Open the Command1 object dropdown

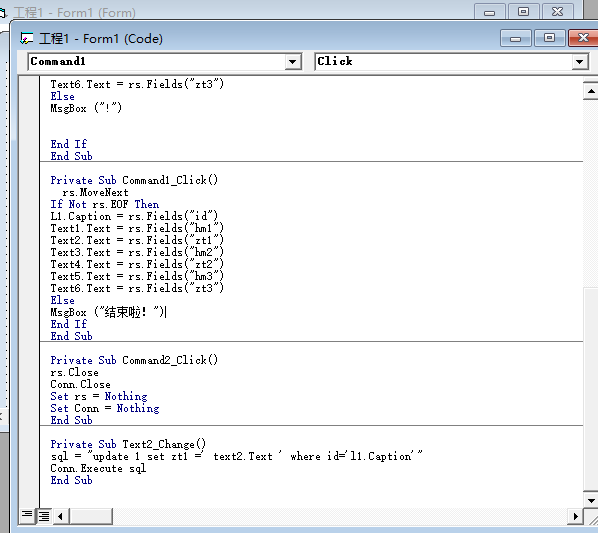pyautogui.click(x=293, y=62)
